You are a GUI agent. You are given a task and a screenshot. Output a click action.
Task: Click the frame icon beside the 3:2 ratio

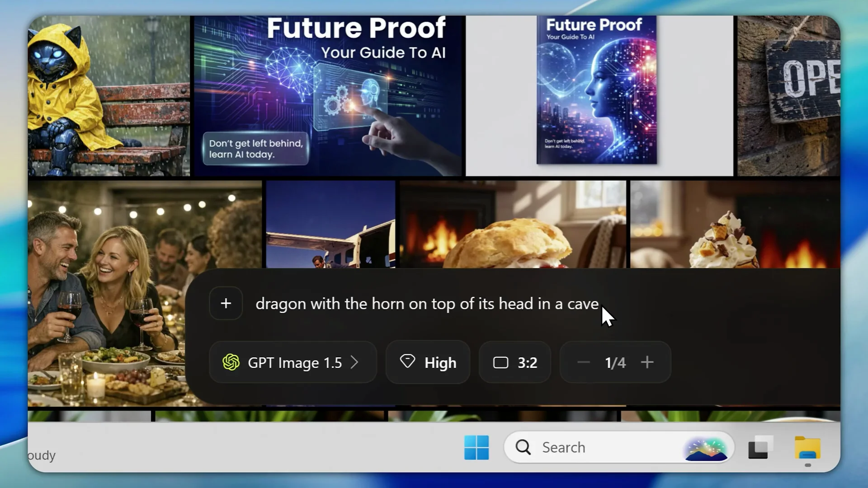click(x=501, y=362)
